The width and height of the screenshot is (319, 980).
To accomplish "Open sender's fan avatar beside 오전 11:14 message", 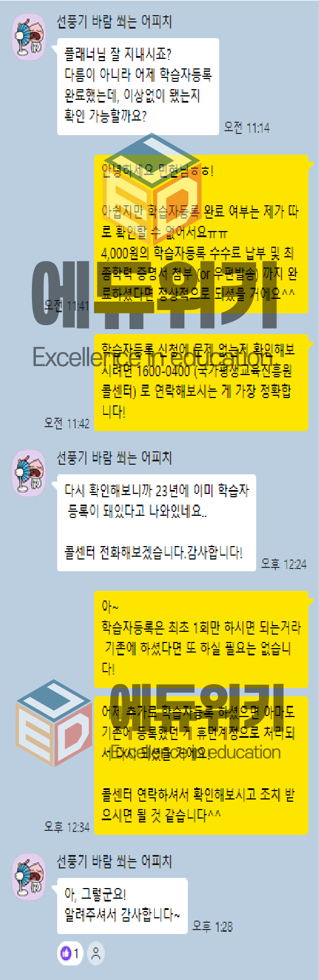I will tap(29, 37).
